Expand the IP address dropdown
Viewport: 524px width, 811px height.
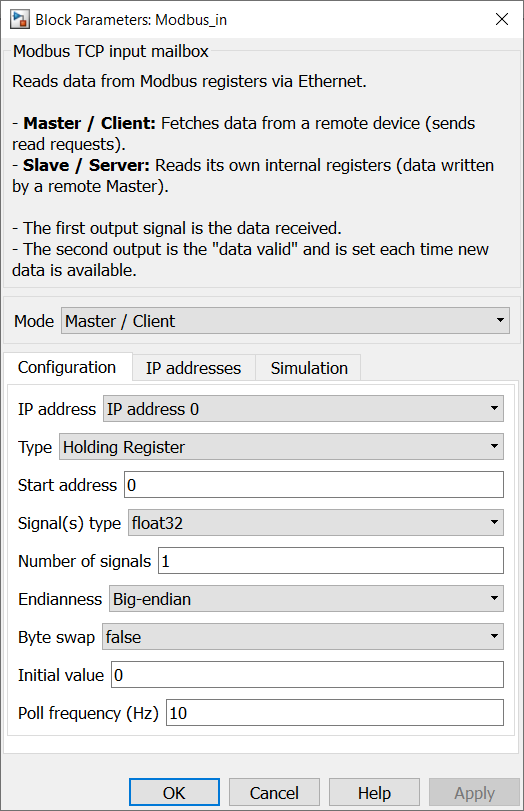pyautogui.click(x=303, y=409)
